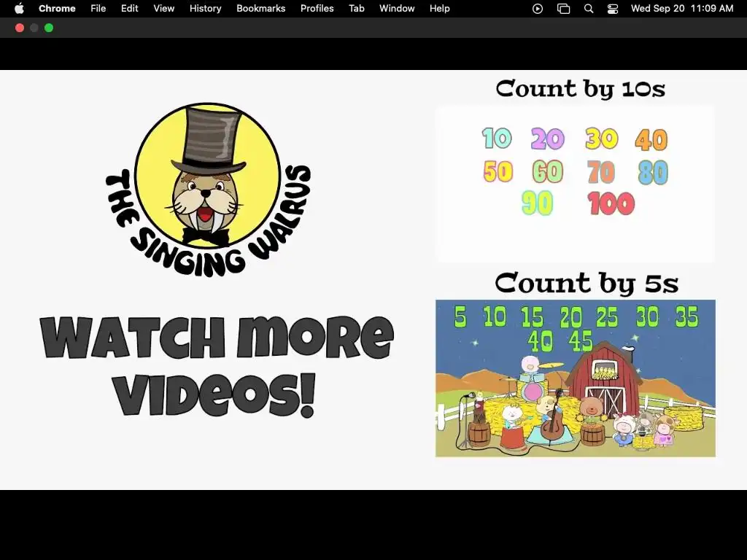
Task: Open the Chrome application menu
Action: point(57,9)
